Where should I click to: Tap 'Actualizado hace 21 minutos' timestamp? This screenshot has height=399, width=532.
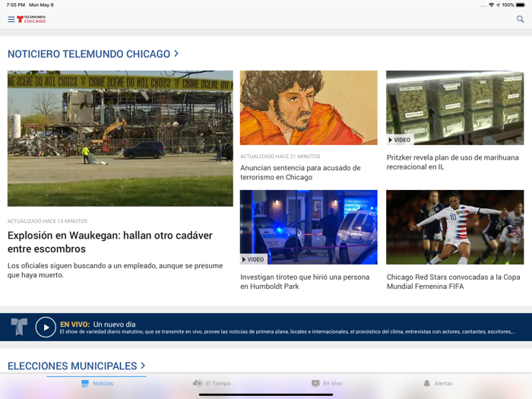pos(280,157)
